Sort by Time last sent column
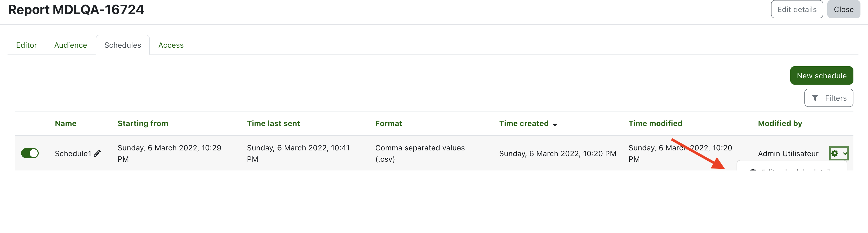This screenshot has width=868, height=233. pos(273,124)
